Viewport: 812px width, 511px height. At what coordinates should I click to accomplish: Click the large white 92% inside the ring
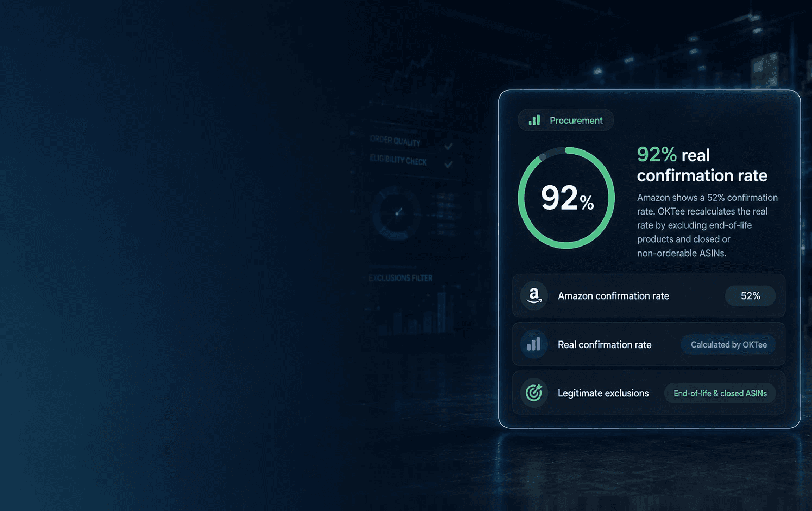(x=567, y=198)
